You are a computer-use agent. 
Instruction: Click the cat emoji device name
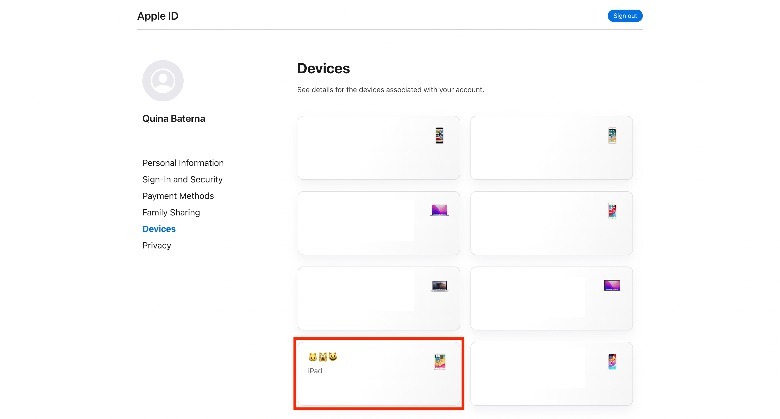click(322, 356)
